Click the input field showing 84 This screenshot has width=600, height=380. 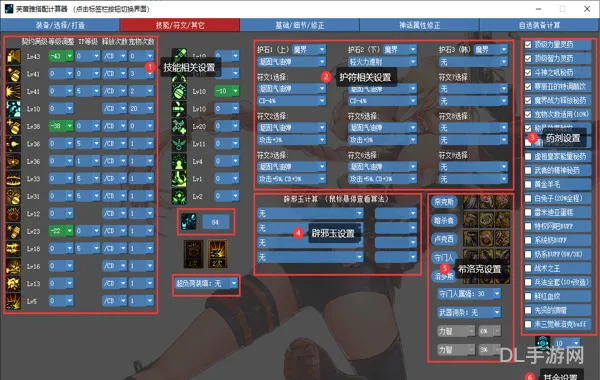point(215,222)
